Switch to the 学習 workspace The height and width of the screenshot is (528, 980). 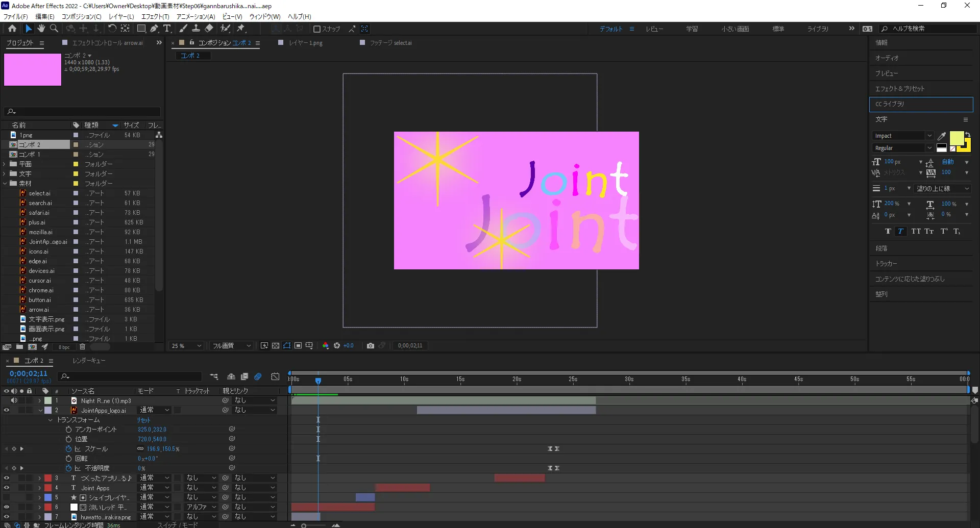point(692,29)
